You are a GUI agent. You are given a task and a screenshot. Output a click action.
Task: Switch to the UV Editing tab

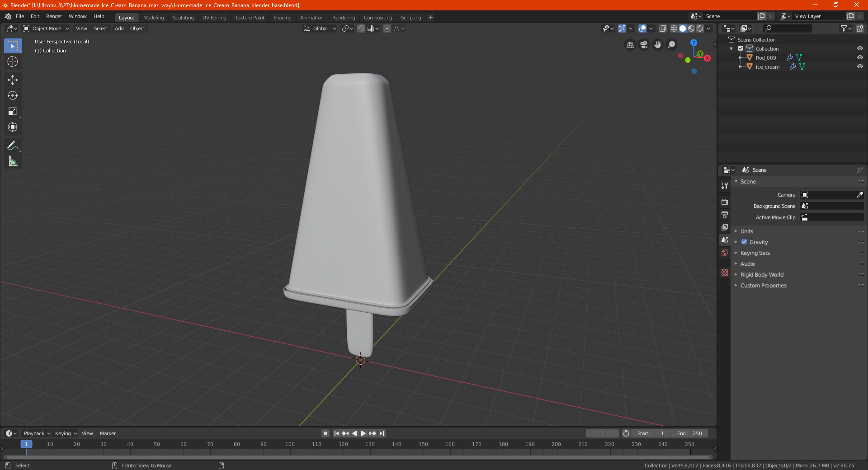coord(214,18)
